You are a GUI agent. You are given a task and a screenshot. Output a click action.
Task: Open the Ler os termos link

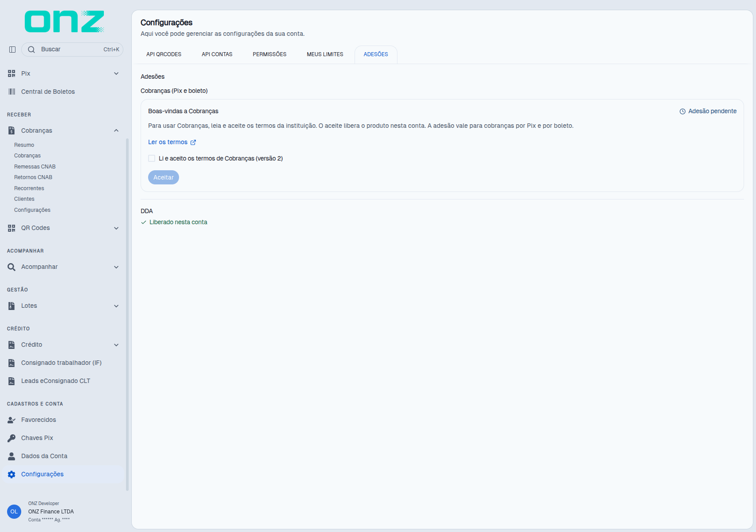[172, 142]
